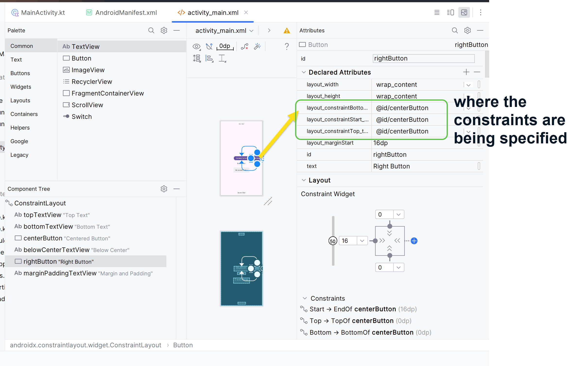Screen dimensions: 588x366
Task: Click the blueprint view preview
Action: coord(241,268)
